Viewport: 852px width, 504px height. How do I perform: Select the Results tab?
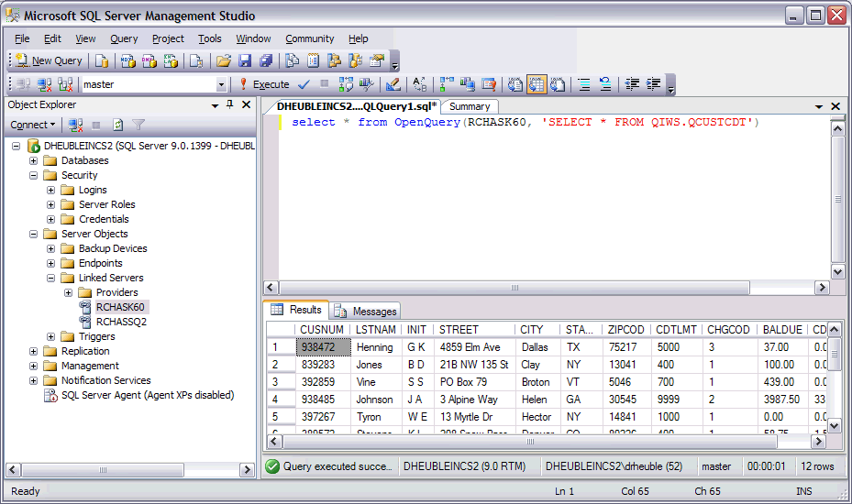(296, 310)
